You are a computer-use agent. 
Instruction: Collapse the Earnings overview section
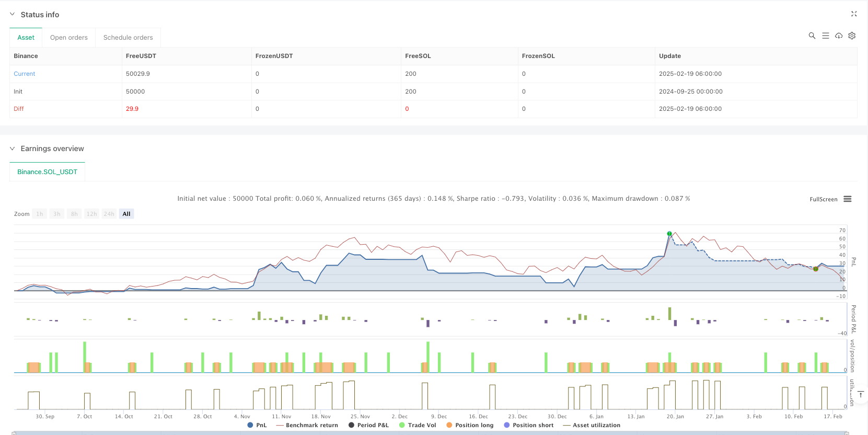tap(13, 148)
